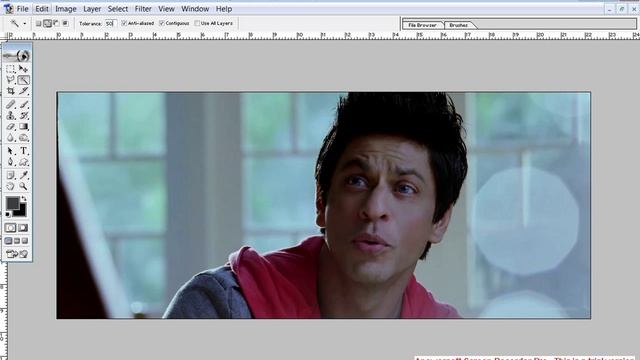Viewport: 640px width, 360px height.
Task: Open the tool preset picker dropdown arrow
Action: coord(24,24)
